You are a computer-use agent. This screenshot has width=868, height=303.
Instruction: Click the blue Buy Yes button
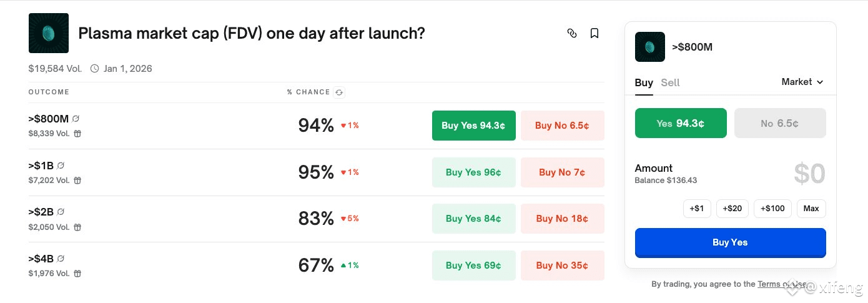pos(730,242)
